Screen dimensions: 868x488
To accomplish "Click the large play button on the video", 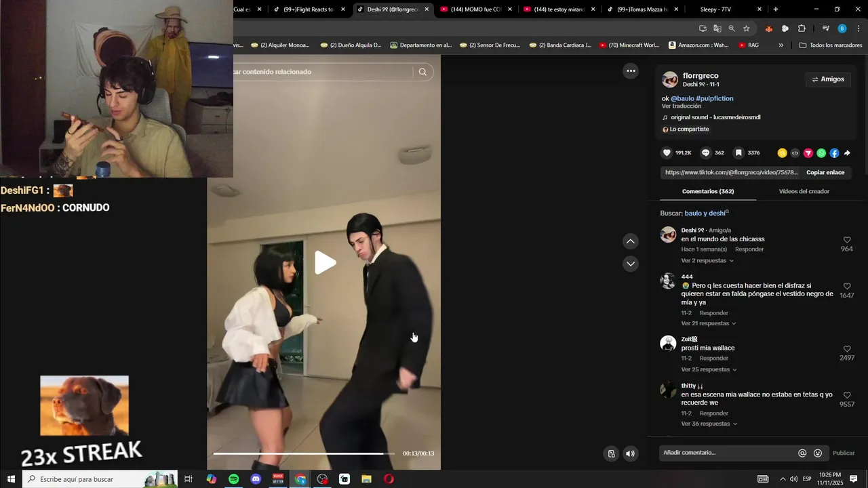I will point(325,263).
